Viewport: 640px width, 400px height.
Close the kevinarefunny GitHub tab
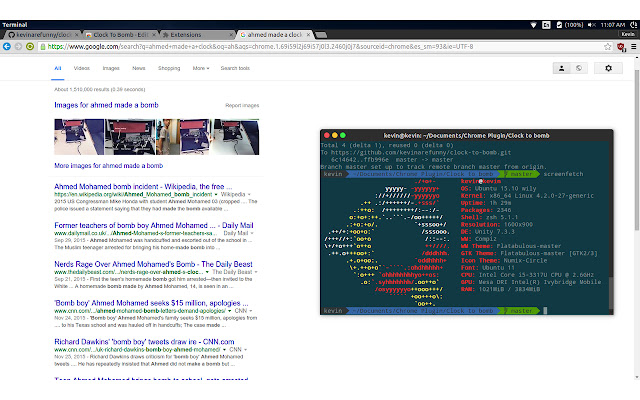click(76, 35)
